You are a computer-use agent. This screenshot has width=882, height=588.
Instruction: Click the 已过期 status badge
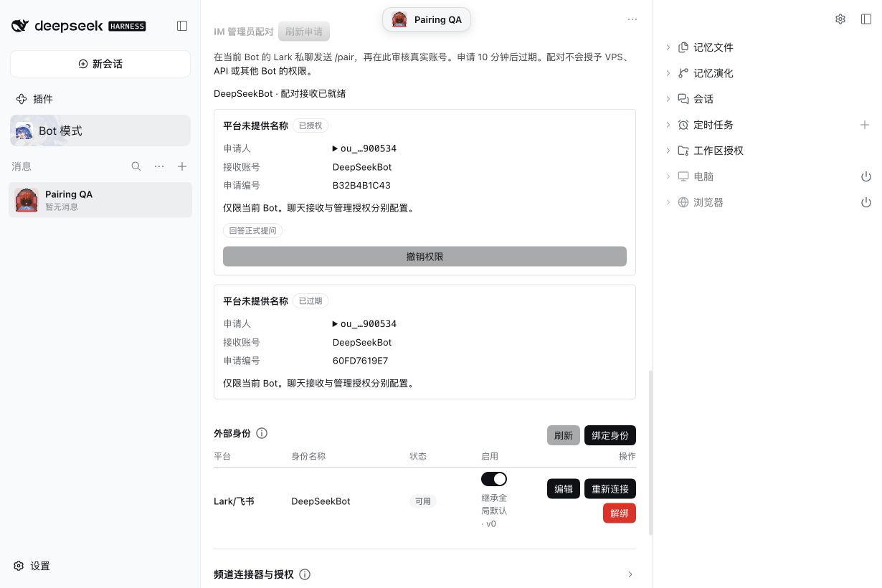point(310,301)
